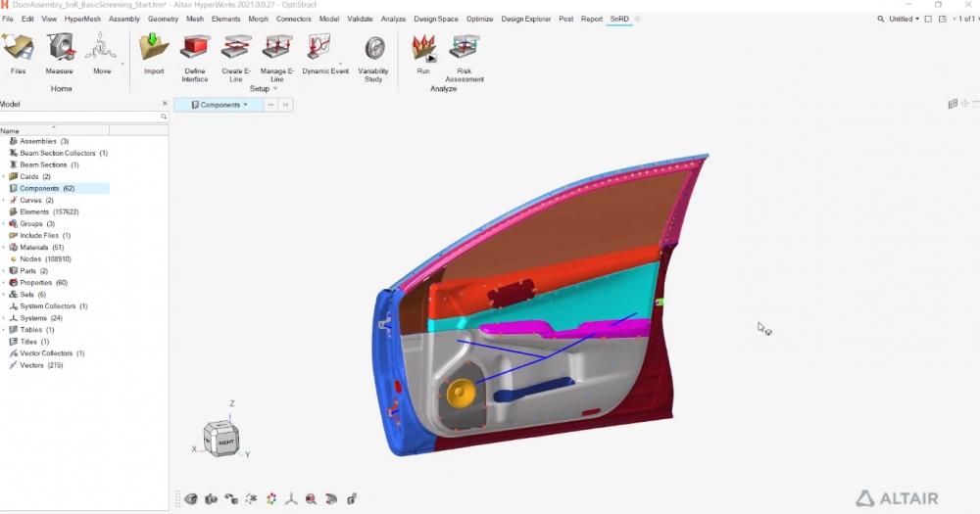The width and height of the screenshot is (980, 514).
Task: Expand the Cards tree node
Action: point(4,177)
